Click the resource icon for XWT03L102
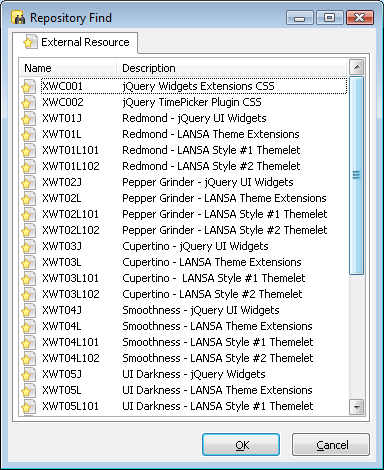The image size is (384, 470). point(28,294)
